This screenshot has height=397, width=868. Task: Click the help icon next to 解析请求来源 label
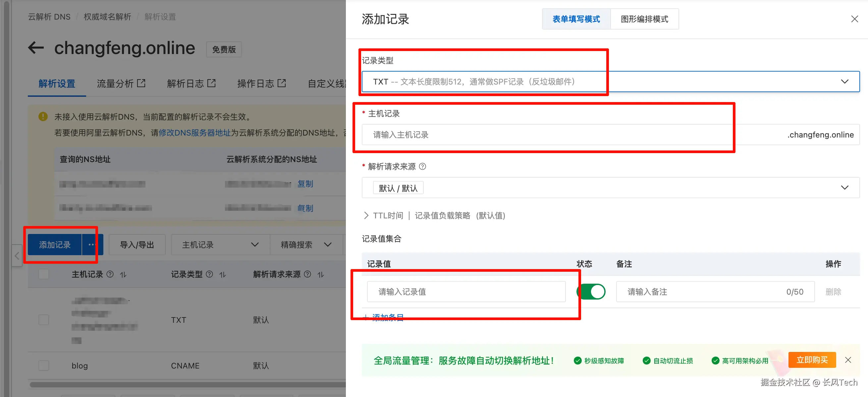click(x=422, y=166)
